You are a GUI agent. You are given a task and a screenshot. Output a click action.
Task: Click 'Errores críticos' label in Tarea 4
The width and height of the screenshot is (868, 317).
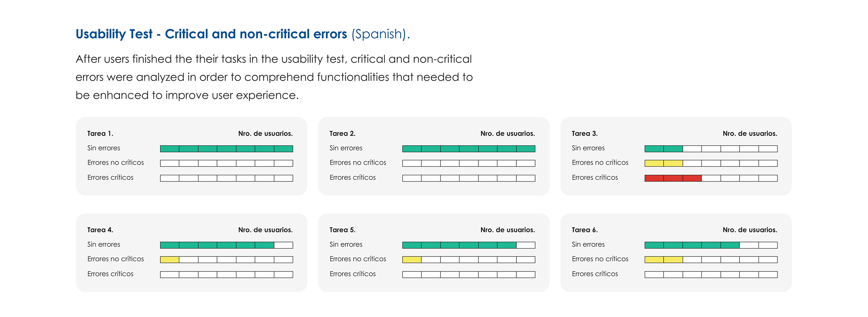coord(110,274)
